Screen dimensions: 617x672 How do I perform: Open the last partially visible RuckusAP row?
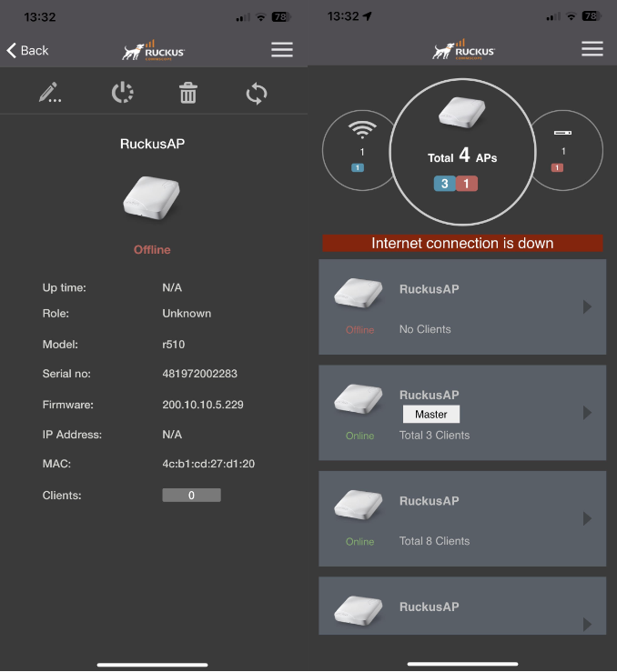(x=461, y=607)
